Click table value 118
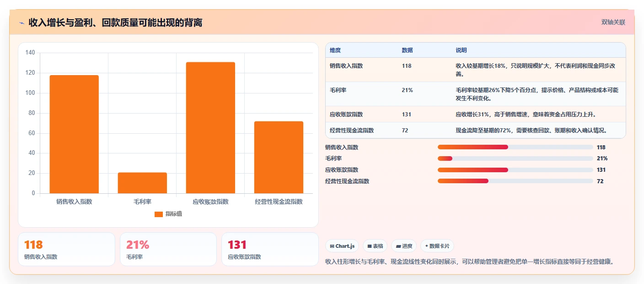The image size is (644, 284). coord(407,66)
